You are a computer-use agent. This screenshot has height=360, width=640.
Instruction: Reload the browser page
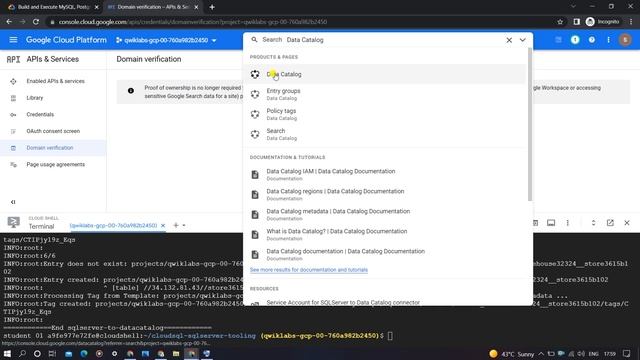coord(36,22)
